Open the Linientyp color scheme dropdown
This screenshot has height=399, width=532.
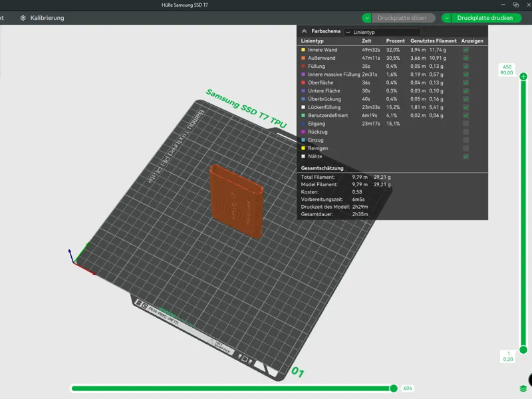click(382, 32)
